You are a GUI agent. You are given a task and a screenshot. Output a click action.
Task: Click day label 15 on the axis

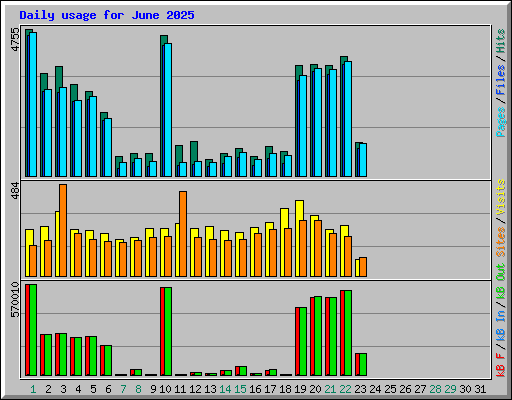coord(240,389)
